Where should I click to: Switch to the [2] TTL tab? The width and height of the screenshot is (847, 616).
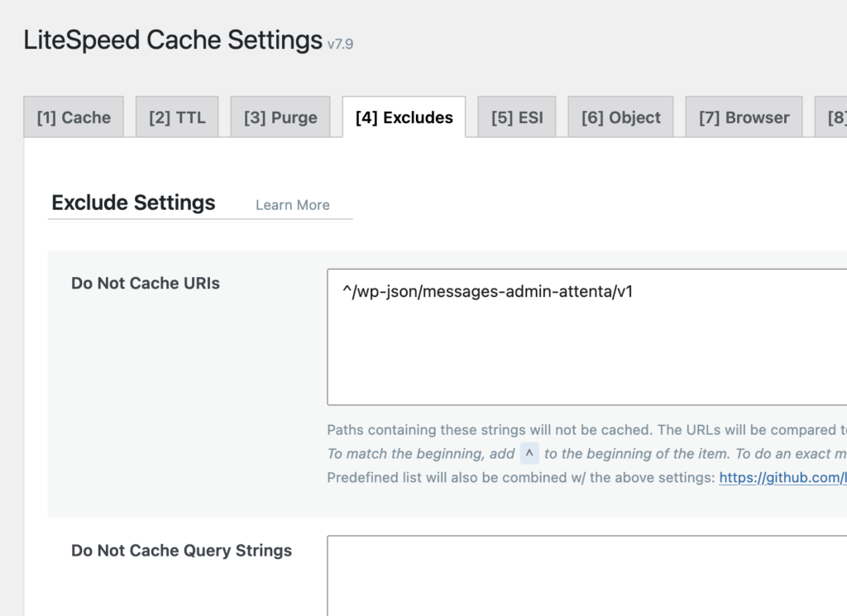coord(177,117)
